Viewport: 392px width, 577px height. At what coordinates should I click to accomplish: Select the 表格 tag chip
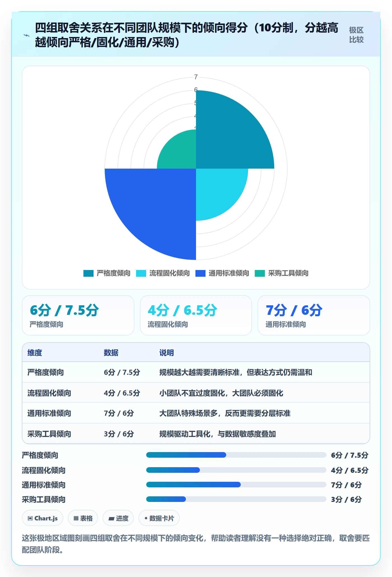coord(83,518)
